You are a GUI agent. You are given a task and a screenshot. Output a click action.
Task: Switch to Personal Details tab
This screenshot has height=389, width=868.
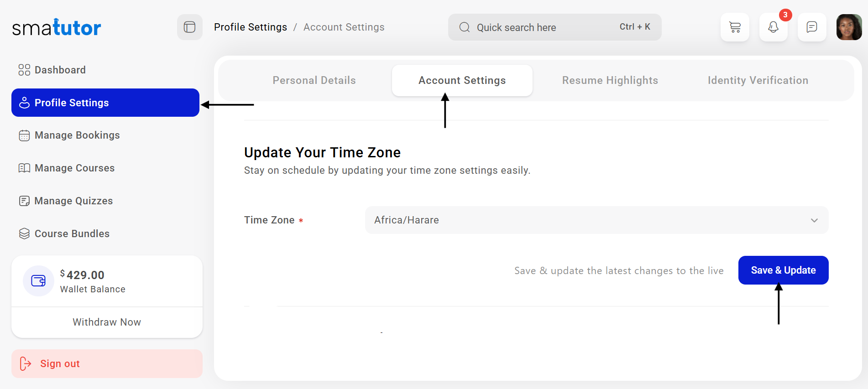[x=314, y=80]
